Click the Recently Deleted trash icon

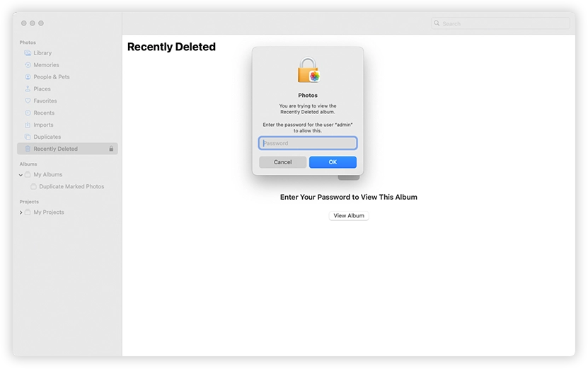click(x=28, y=149)
